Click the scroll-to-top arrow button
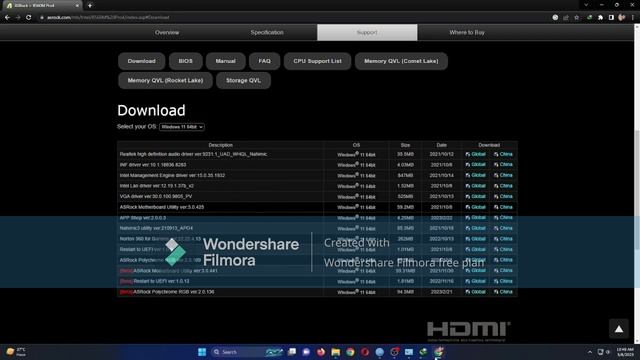Screen dimensions: 640x360 pos(619,329)
